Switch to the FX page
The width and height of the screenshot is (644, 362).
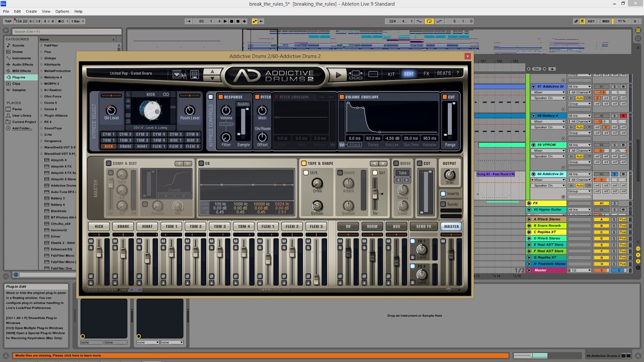[x=426, y=74]
